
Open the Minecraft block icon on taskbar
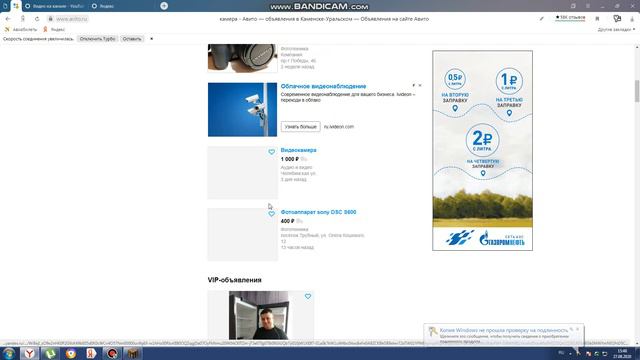click(x=133, y=353)
